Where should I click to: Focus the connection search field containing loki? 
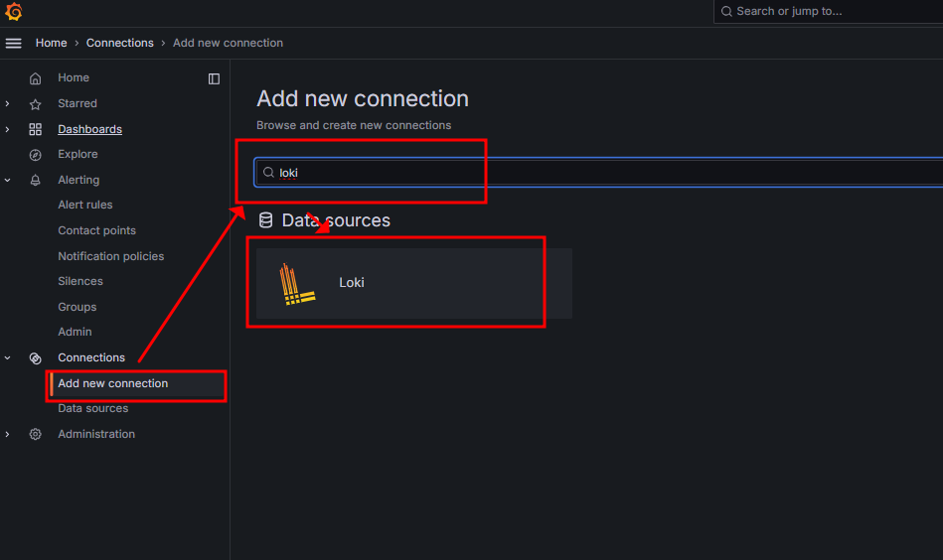[598, 173]
